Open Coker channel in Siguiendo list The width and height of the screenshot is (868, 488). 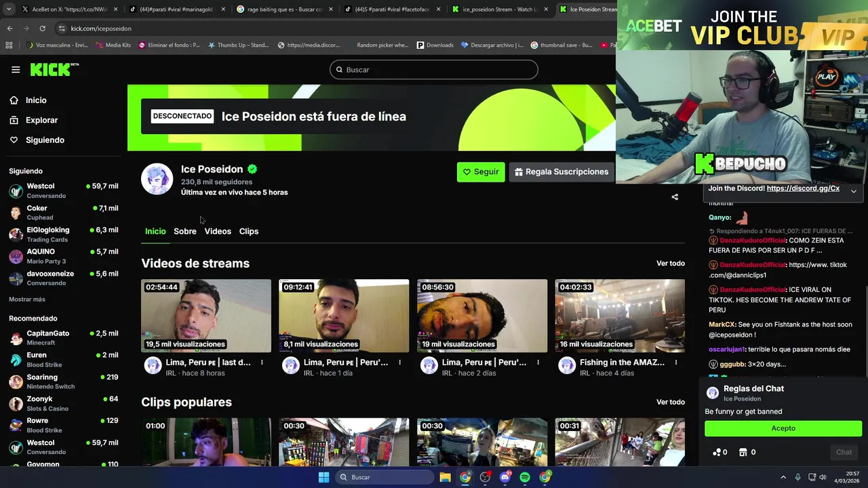click(x=64, y=212)
